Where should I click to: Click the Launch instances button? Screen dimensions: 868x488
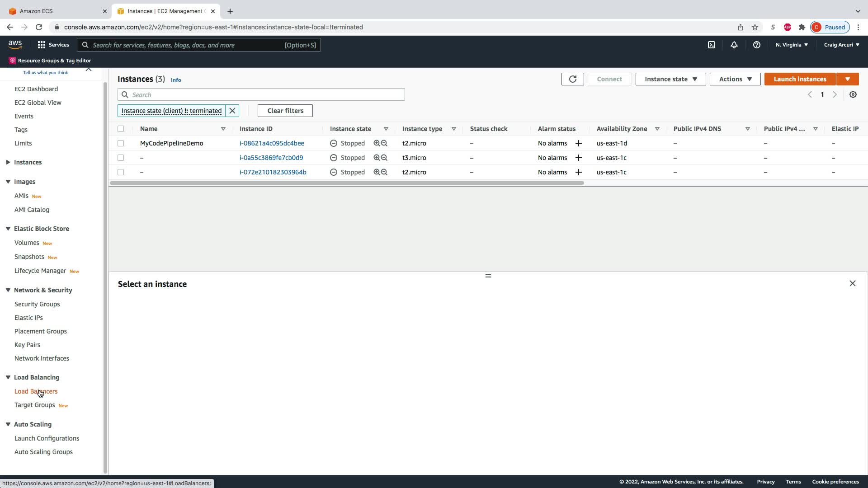pyautogui.click(x=799, y=79)
